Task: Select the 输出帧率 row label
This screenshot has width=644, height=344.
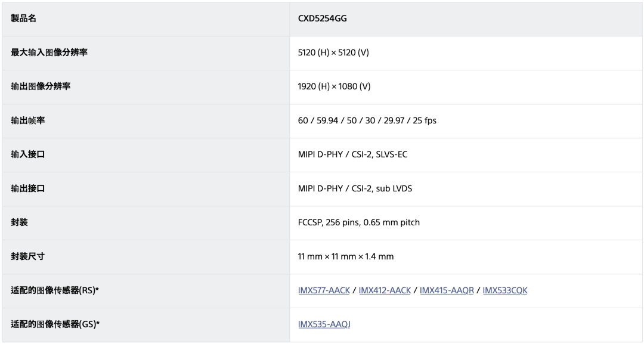Action: (27, 120)
